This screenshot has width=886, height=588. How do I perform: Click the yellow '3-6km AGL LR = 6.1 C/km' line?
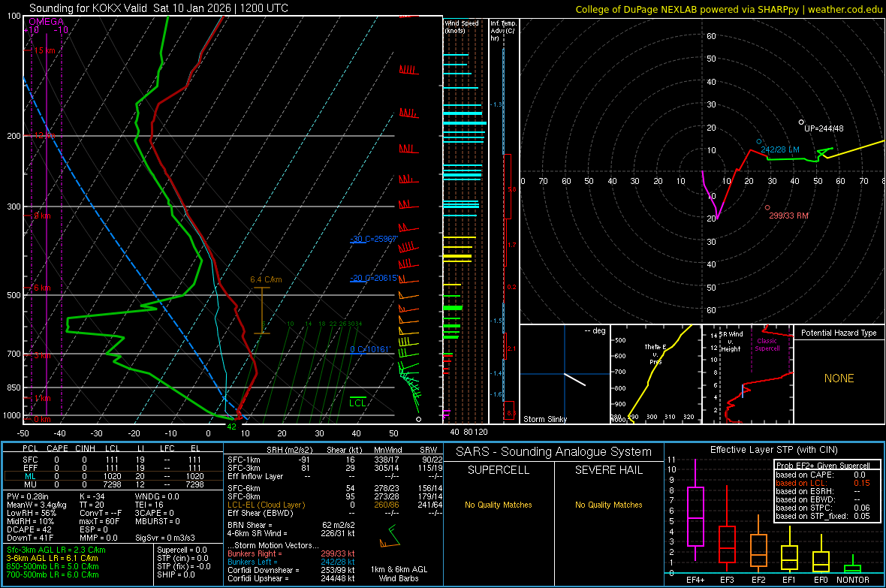(53, 557)
